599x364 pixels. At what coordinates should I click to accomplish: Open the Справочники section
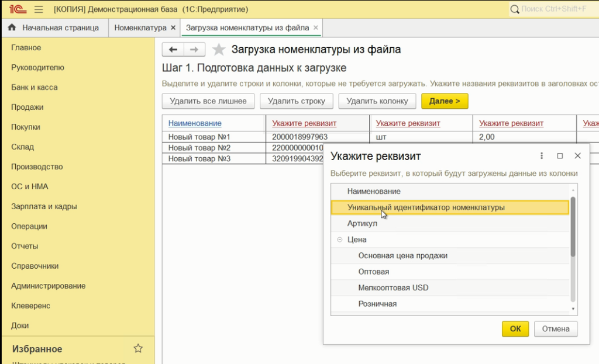pos(35,266)
